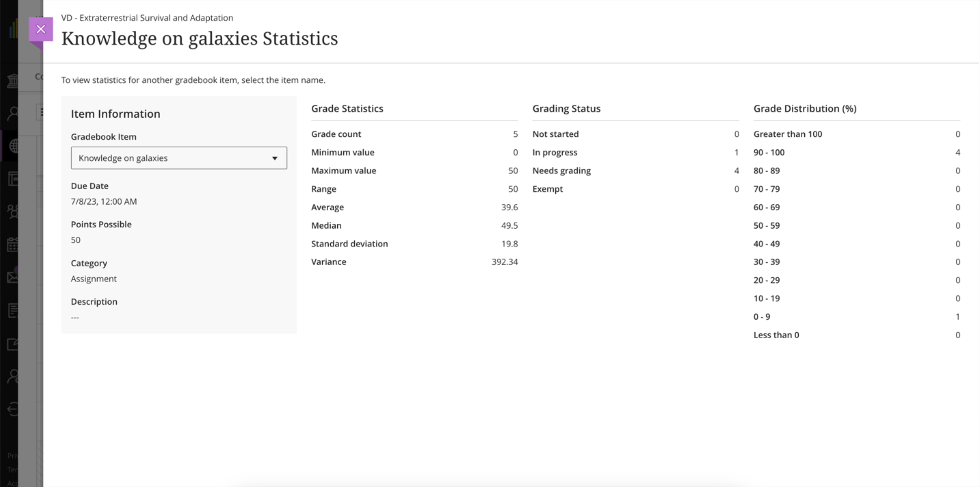980x487 pixels.
Task: Select the 90 - 100 distribution row
Action: [769, 152]
